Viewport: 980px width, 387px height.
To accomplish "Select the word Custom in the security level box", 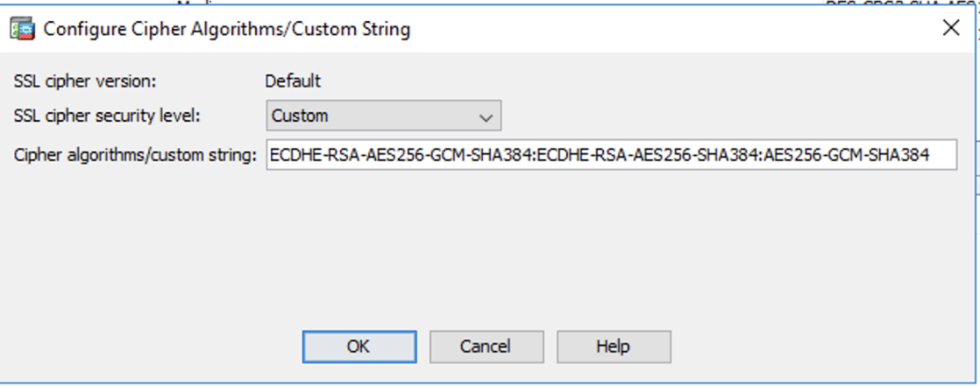I will tap(300, 116).
